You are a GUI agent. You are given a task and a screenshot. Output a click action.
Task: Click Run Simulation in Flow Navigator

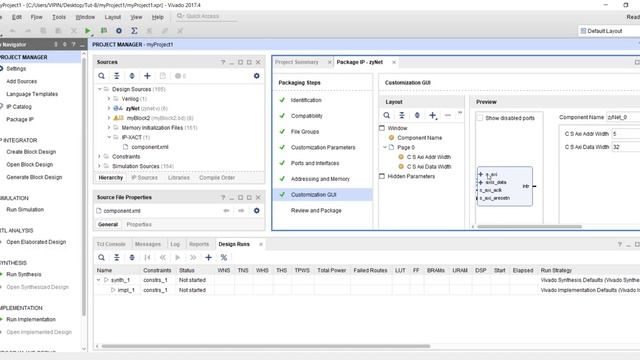25,210
